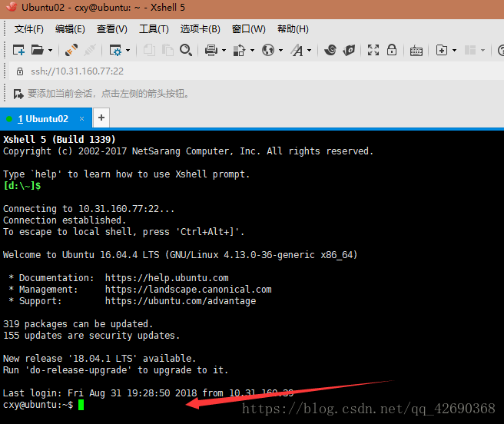Click the Open session folder icon
This screenshot has height=424, width=504.
click(38, 50)
